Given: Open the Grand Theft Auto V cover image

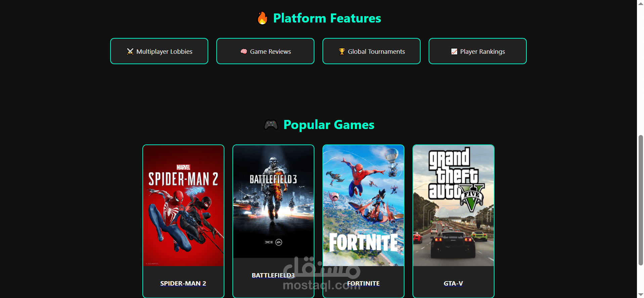Looking at the screenshot, I should click(454, 206).
